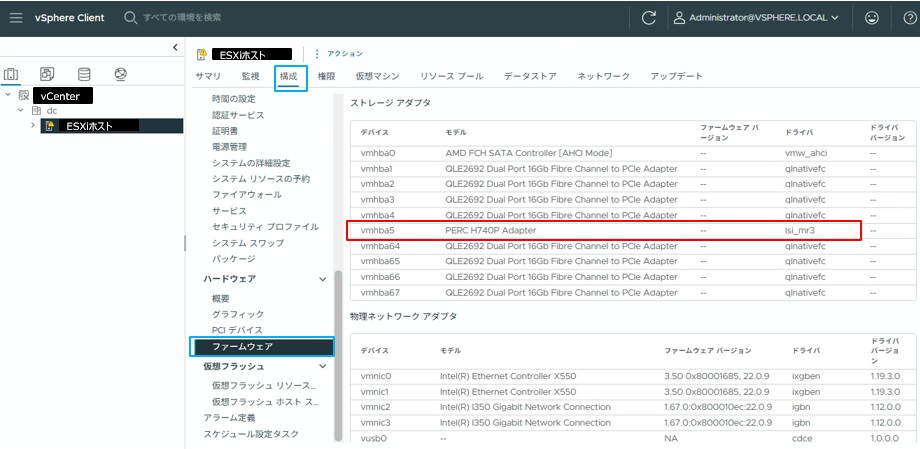Switch to Storage inventory view
The height and width of the screenshot is (449, 920).
coord(84,74)
